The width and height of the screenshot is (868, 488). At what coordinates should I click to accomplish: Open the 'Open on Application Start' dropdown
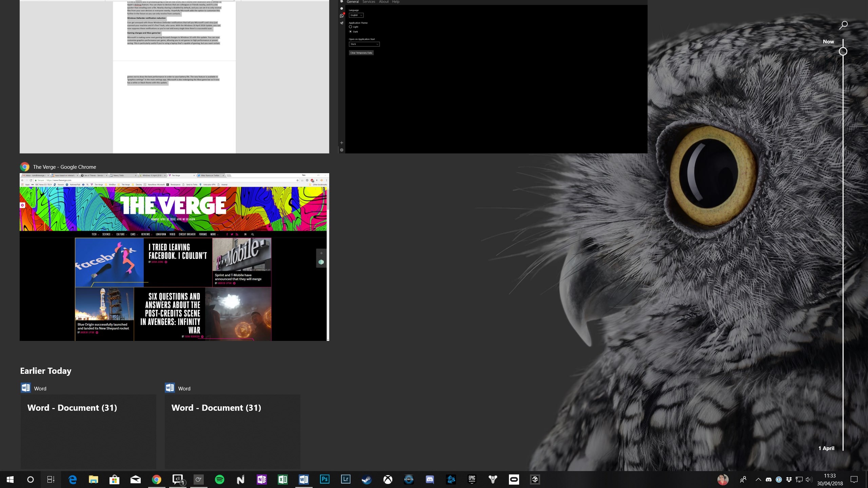(x=364, y=44)
